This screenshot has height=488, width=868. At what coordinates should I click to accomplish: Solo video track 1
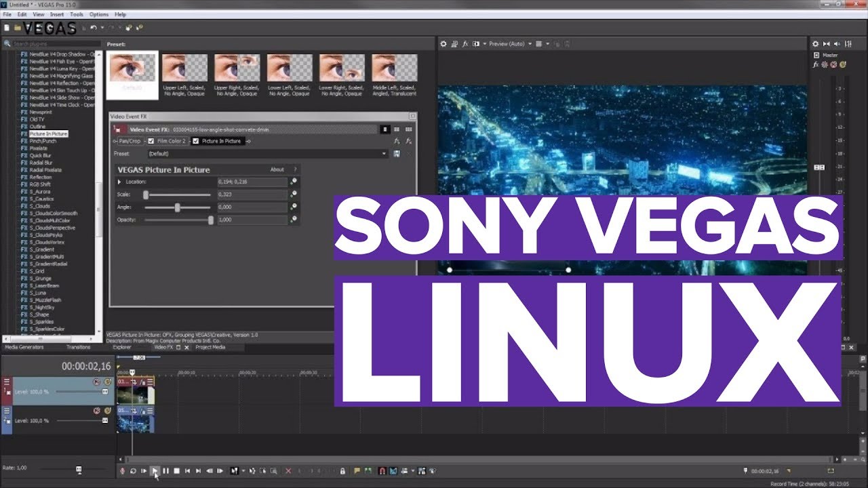pos(108,382)
